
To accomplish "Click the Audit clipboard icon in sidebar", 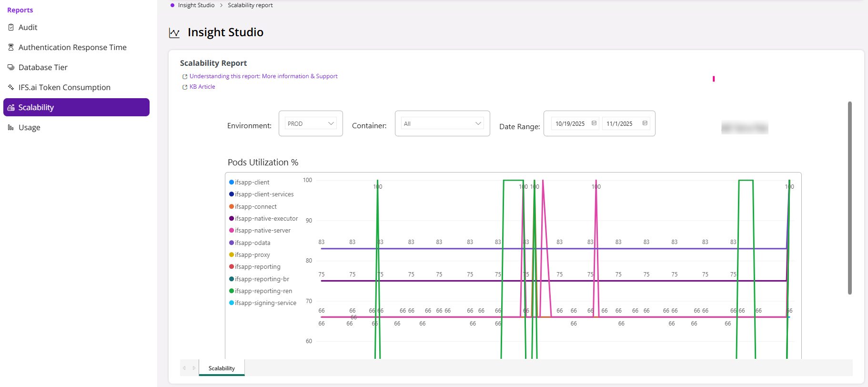I will click(x=11, y=27).
